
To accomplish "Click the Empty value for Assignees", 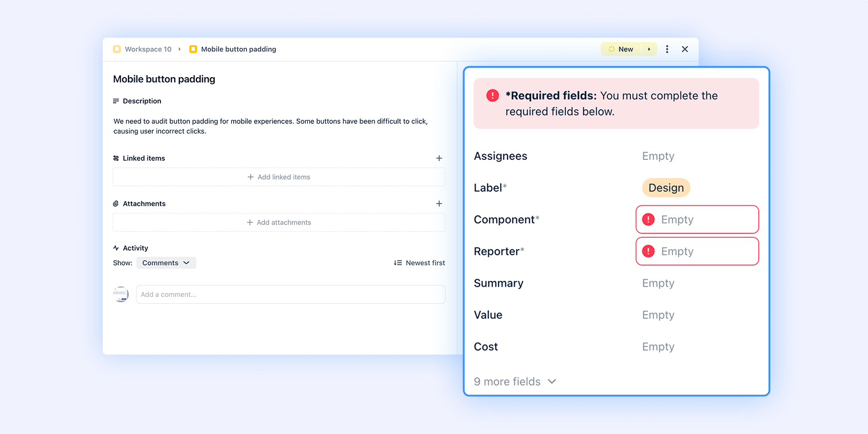I will [x=658, y=156].
